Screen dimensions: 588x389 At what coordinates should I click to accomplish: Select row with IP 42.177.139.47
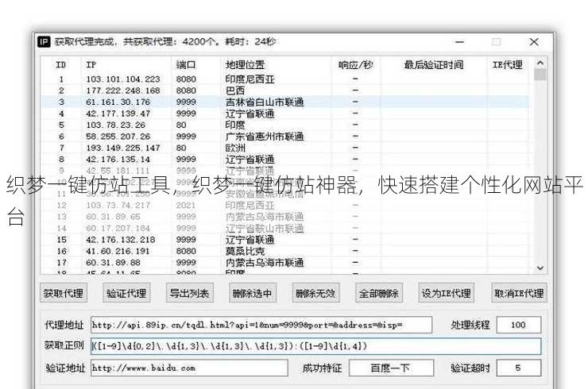click(285, 114)
